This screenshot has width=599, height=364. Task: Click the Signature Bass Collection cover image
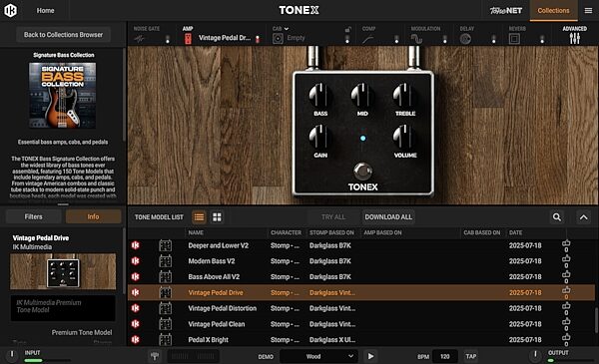tap(63, 96)
